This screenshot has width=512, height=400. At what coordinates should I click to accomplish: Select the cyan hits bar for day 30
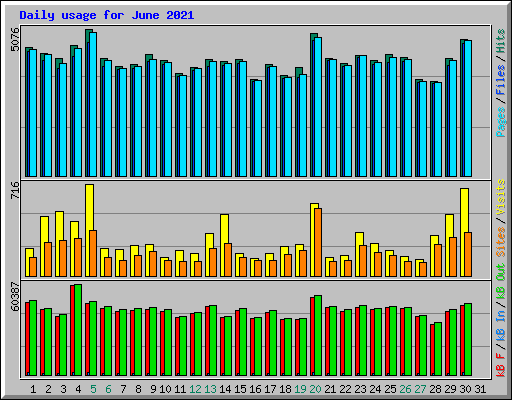[x=468, y=108]
